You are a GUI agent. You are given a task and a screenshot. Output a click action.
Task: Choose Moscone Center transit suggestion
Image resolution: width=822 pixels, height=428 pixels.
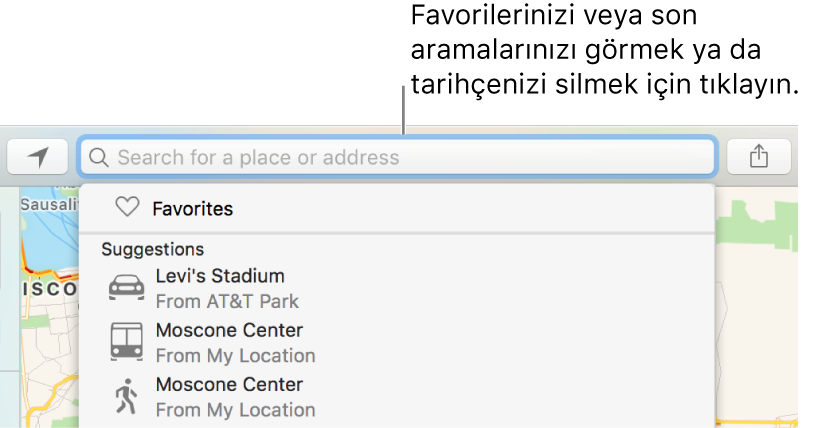point(397,343)
